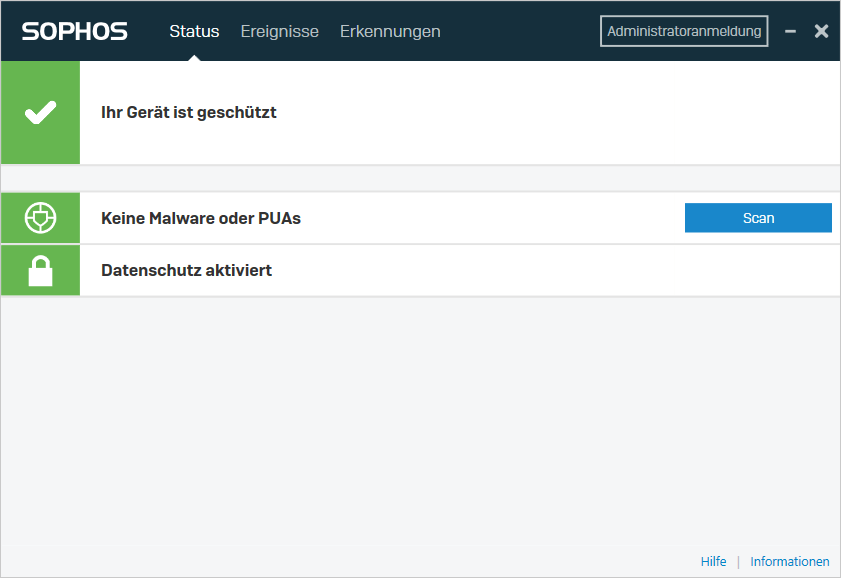The width and height of the screenshot is (841, 578).
Task: Click the SOPHOS logo in header
Action: pyautogui.click(x=74, y=31)
